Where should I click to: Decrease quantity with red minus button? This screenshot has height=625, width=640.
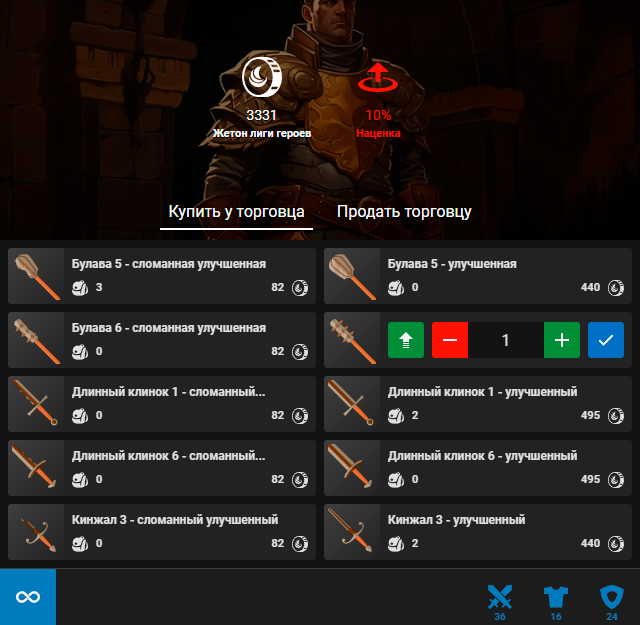(x=450, y=340)
